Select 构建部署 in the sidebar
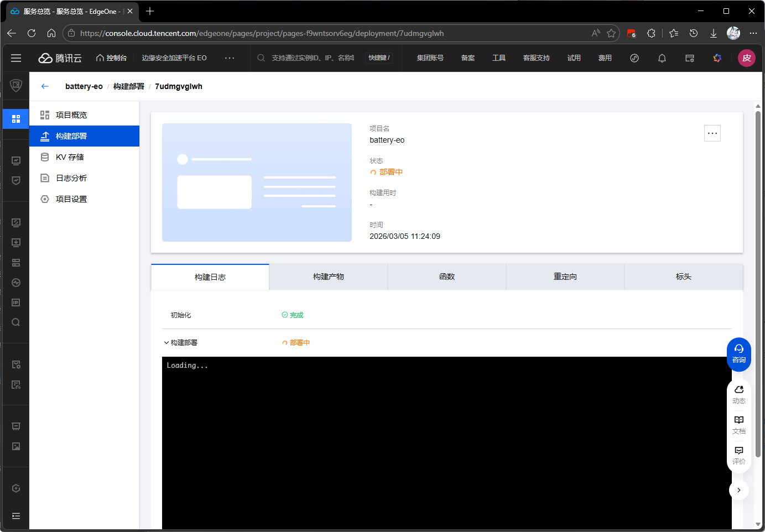The height and width of the screenshot is (532, 765). coord(84,136)
